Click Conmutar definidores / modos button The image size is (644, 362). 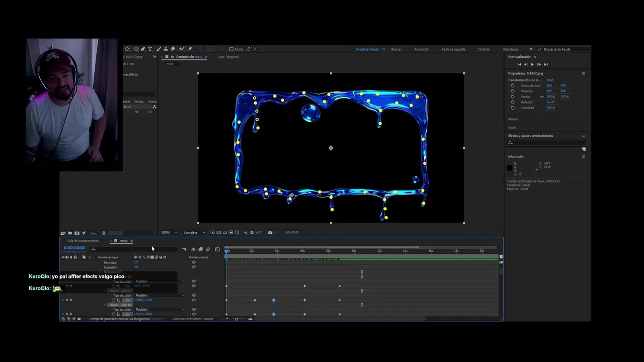(x=193, y=319)
